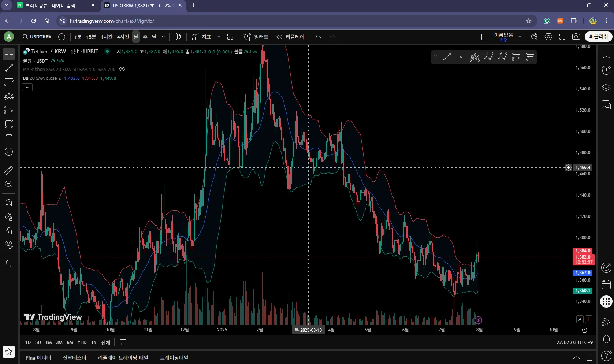The image size is (614, 364).
Task: Open the Pine 에디터 tab
Action: pos(38,357)
